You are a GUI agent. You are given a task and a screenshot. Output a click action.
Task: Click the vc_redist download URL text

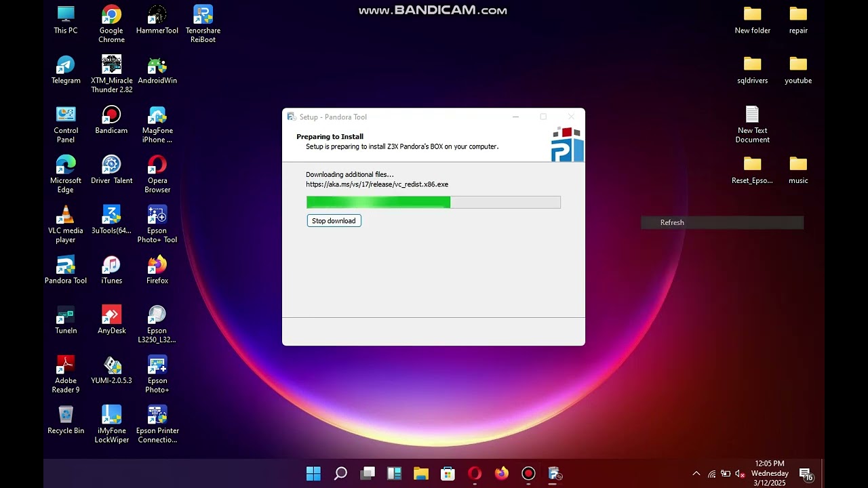377,184
